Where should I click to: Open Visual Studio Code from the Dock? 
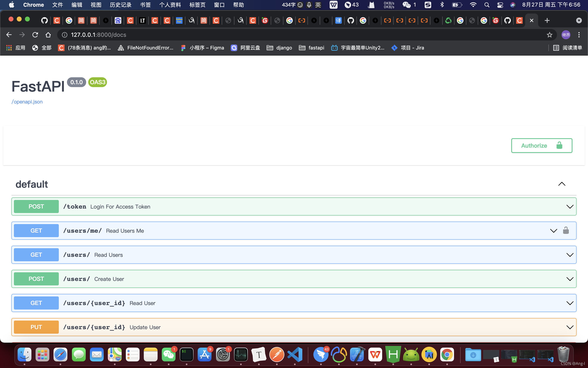[295, 354]
